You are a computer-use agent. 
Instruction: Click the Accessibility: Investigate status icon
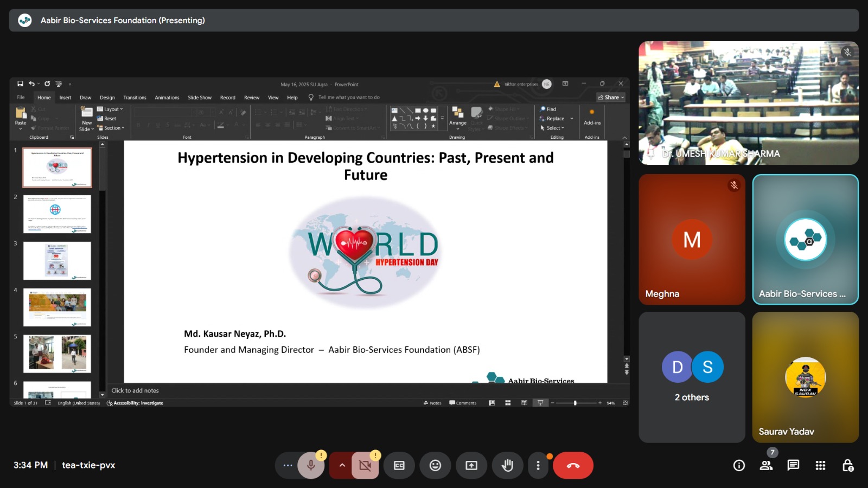point(110,403)
